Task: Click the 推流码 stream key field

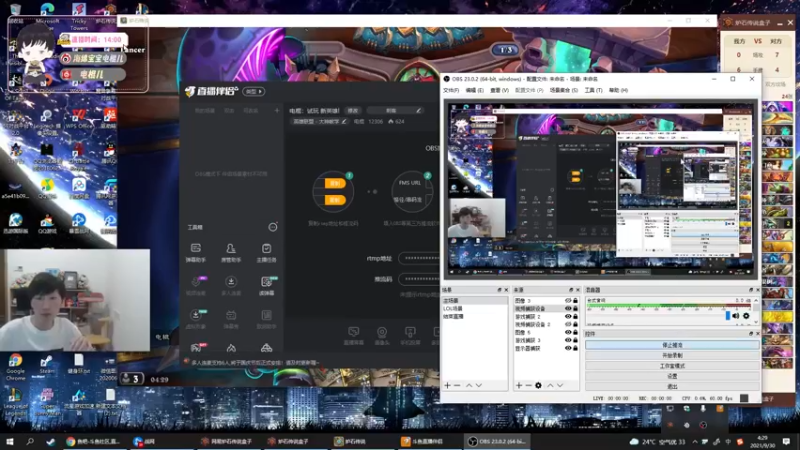Action: [x=419, y=279]
